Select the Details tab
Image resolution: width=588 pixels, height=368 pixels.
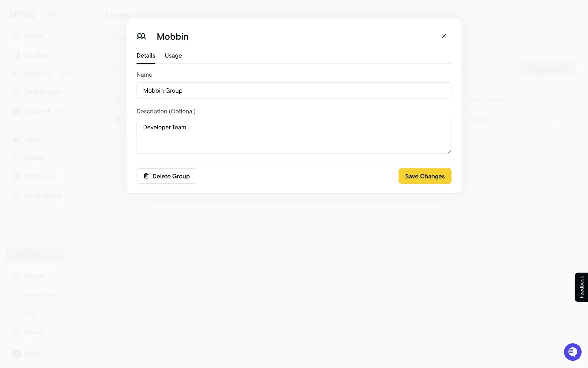[146, 56]
